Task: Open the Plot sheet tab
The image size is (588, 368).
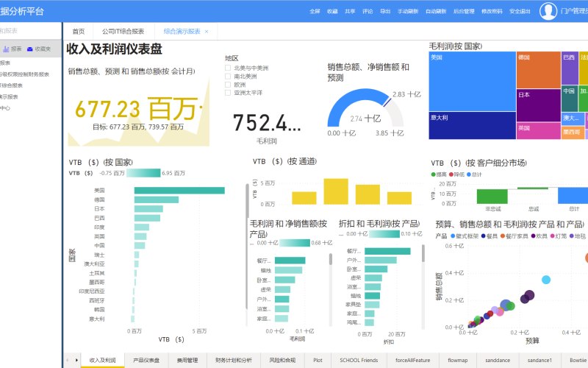Action: 318,360
